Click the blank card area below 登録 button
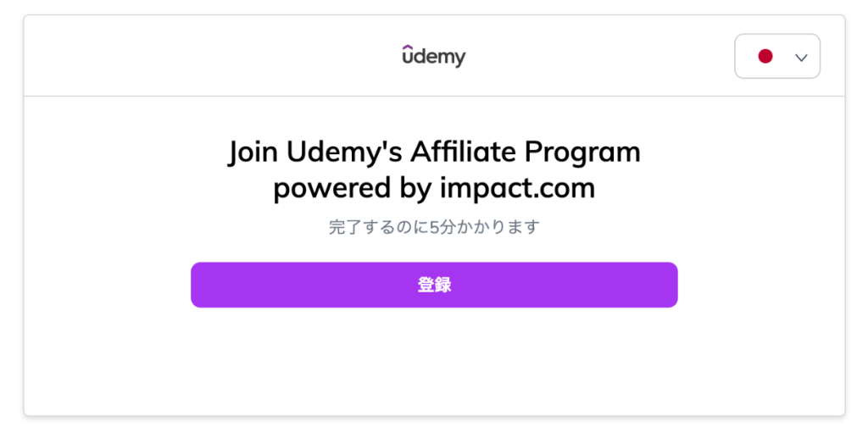 [x=434, y=364]
